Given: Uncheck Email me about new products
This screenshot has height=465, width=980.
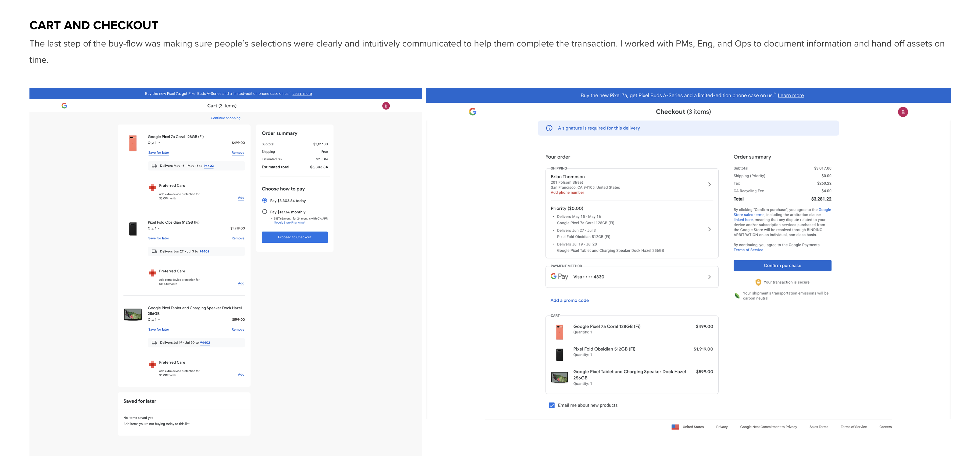Looking at the screenshot, I should click(x=552, y=405).
